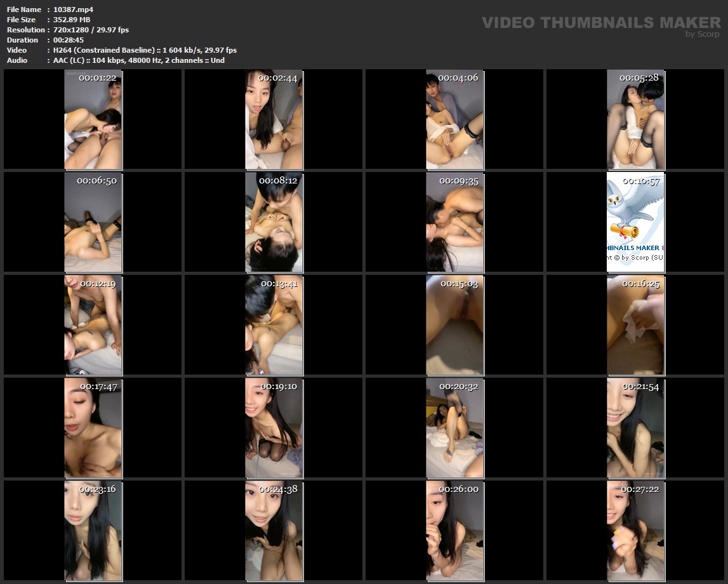Open the thumbnail labeled 00:13:41
The width and height of the screenshot is (728, 584).
(274, 325)
